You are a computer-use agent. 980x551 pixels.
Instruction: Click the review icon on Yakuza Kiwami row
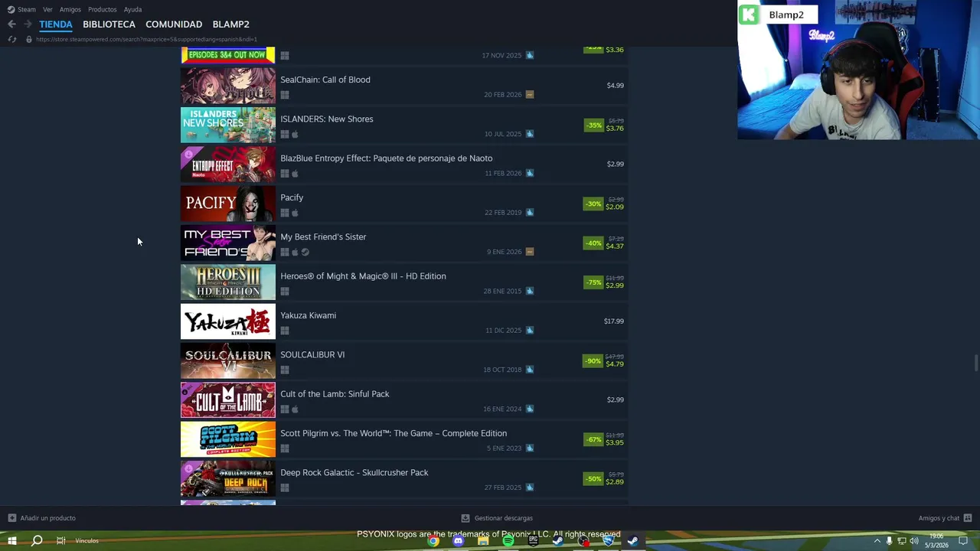pos(530,330)
